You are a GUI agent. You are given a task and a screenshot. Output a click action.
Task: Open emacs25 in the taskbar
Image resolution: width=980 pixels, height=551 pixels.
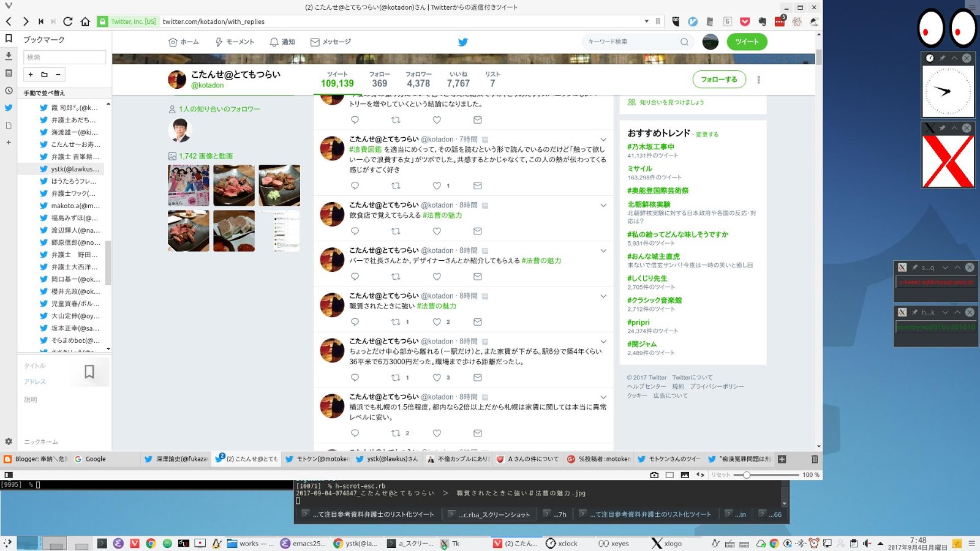click(x=303, y=544)
